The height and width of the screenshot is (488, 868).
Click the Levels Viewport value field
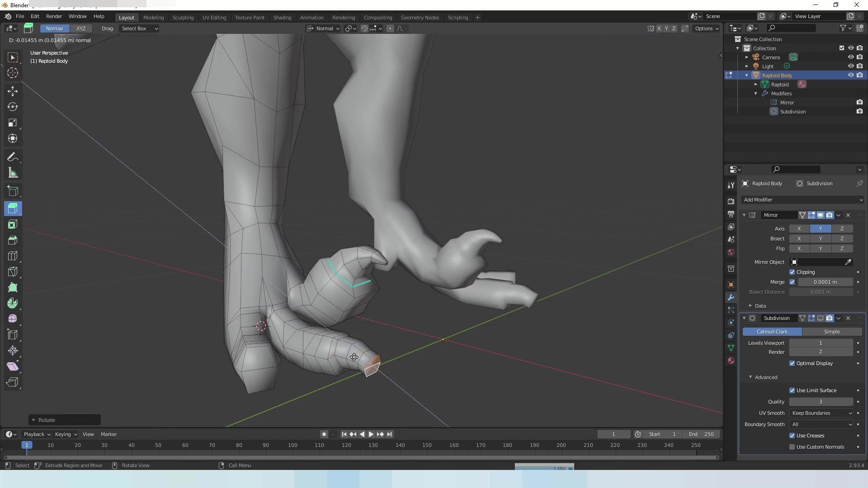point(821,343)
